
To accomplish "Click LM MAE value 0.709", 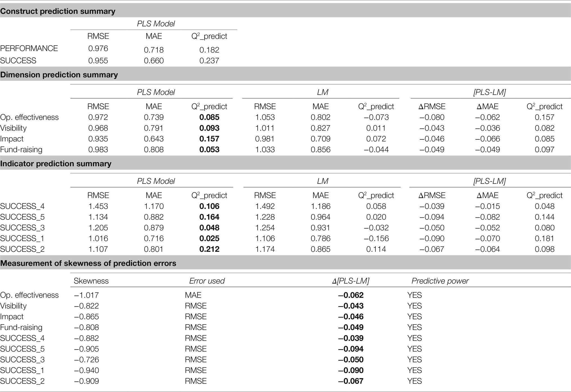I will (321, 139).
